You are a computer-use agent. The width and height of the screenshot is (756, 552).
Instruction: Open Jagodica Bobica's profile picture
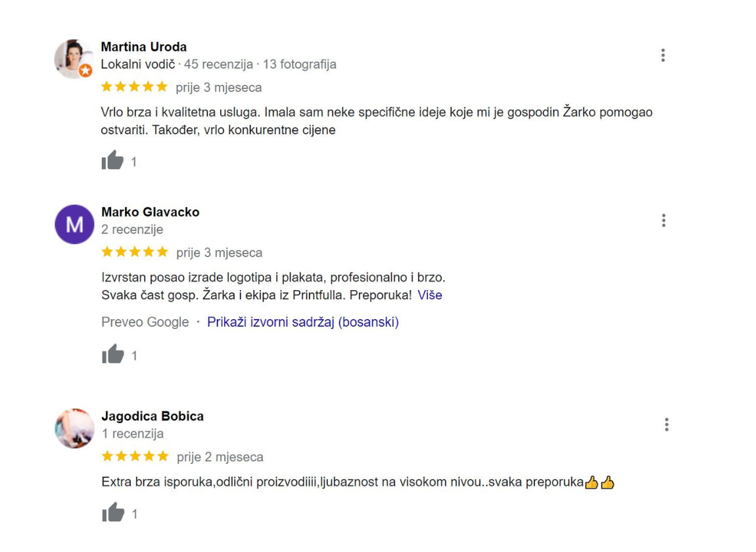[74, 428]
